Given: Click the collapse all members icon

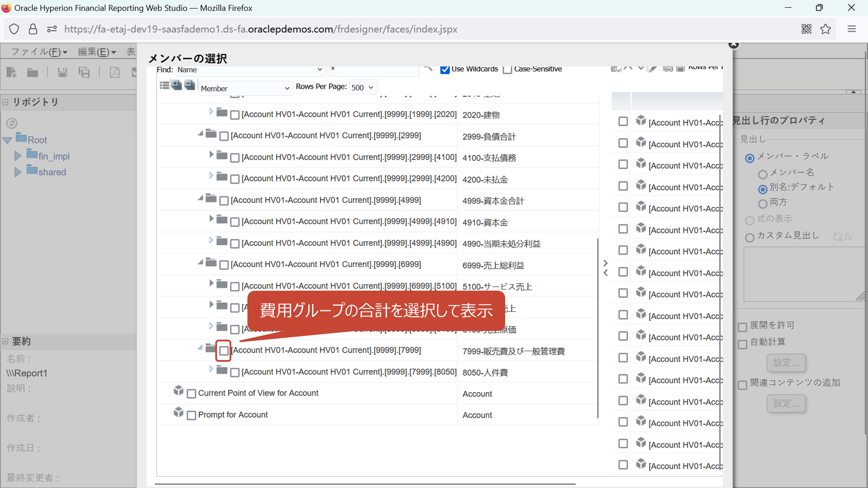Looking at the screenshot, I should (x=190, y=85).
